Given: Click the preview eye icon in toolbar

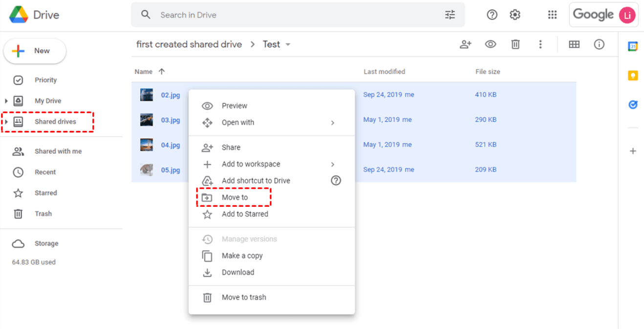Looking at the screenshot, I should point(490,44).
